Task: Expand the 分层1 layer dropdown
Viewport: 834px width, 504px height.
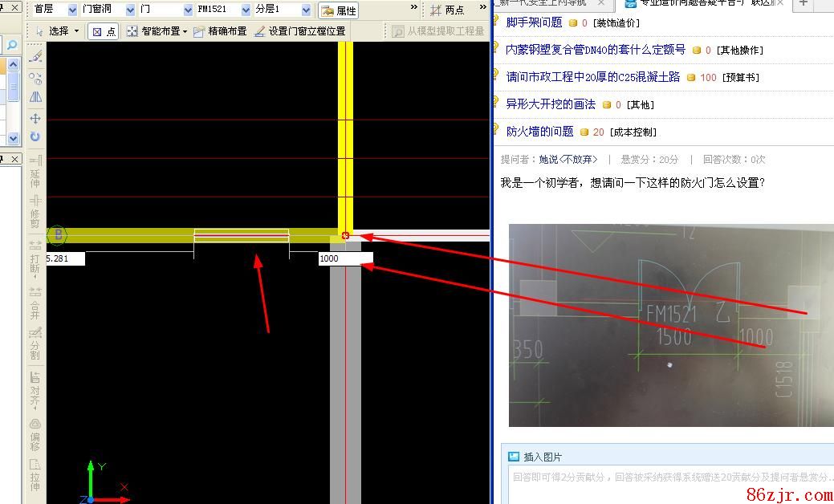Action: pyautogui.click(x=306, y=10)
